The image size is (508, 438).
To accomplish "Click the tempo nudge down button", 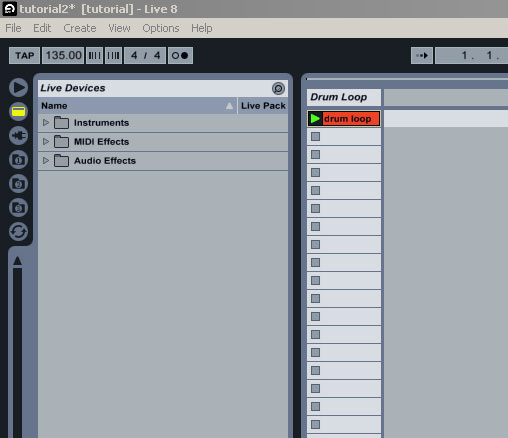I will pyautogui.click(x=94, y=55).
